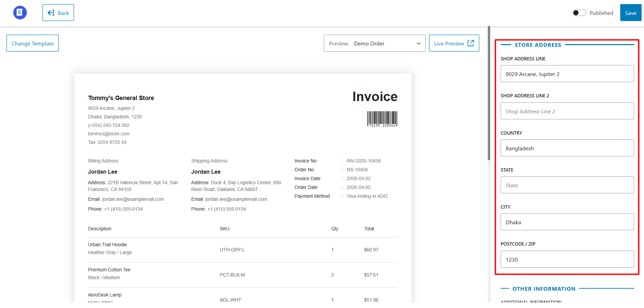This screenshot has width=644, height=308.
Task: Select SKU value PCT-BLK-M
Action: [232, 275]
